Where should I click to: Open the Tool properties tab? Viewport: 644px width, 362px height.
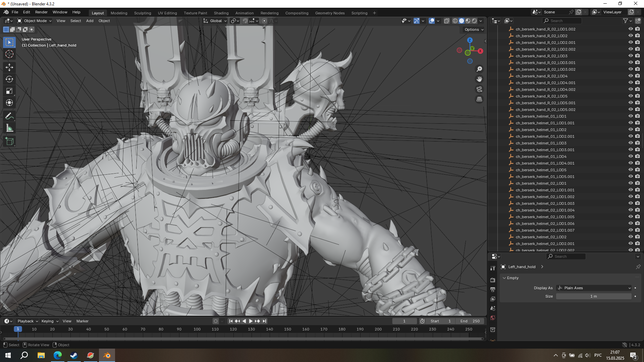coord(493,268)
